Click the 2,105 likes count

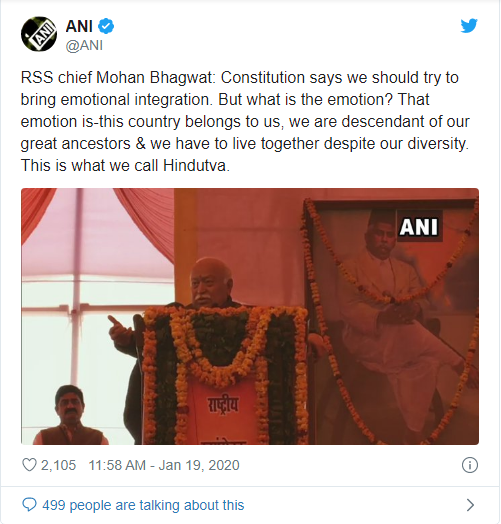tap(58, 465)
